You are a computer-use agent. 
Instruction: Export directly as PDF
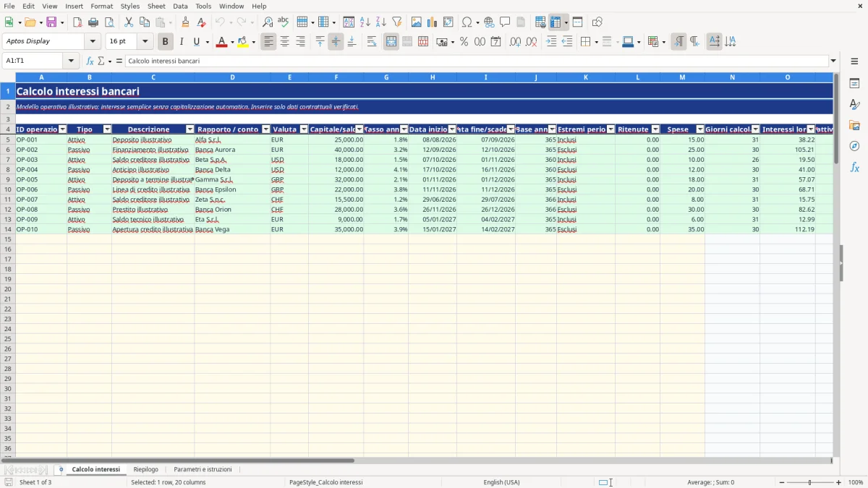[x=77, y=22]
